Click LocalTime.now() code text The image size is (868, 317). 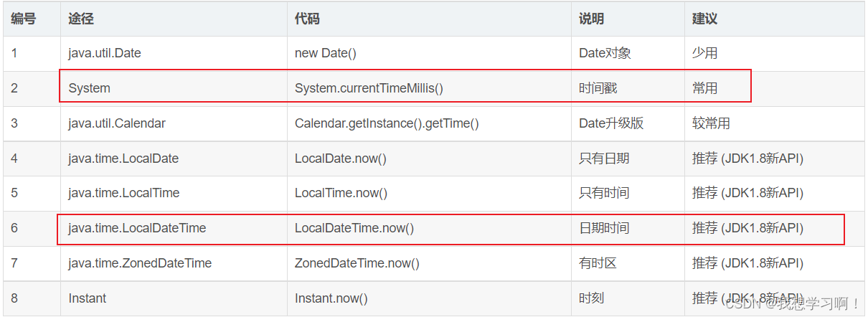[341, 193]
